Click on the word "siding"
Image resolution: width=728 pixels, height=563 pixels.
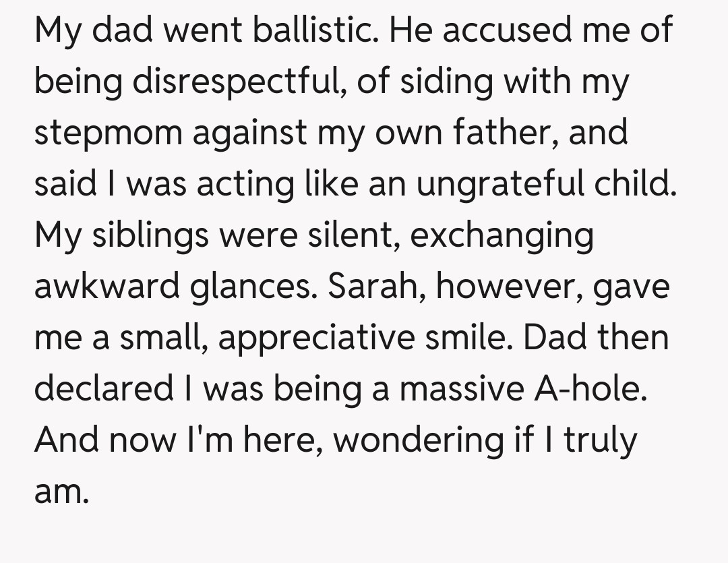437,81
